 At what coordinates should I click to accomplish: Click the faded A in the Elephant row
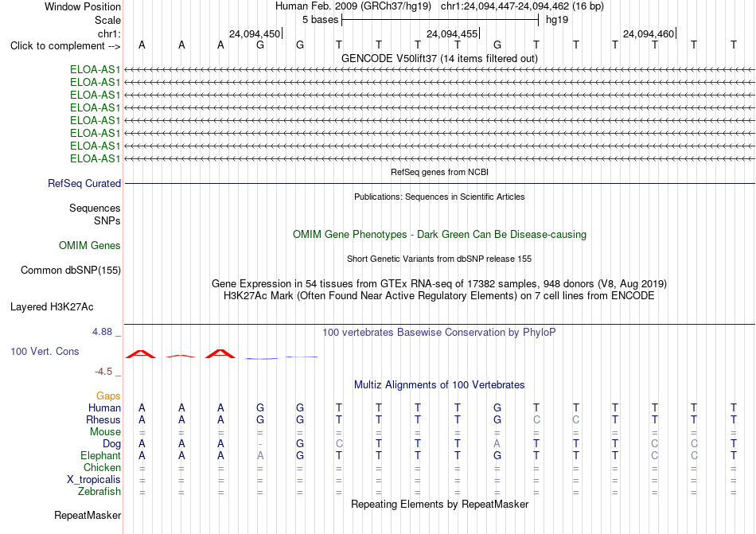(x=260, y=456)
